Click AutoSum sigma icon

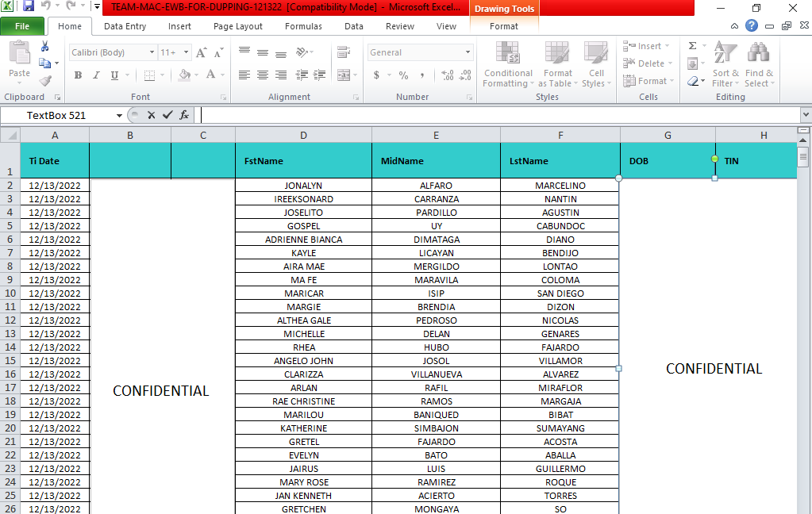[692, 46]
